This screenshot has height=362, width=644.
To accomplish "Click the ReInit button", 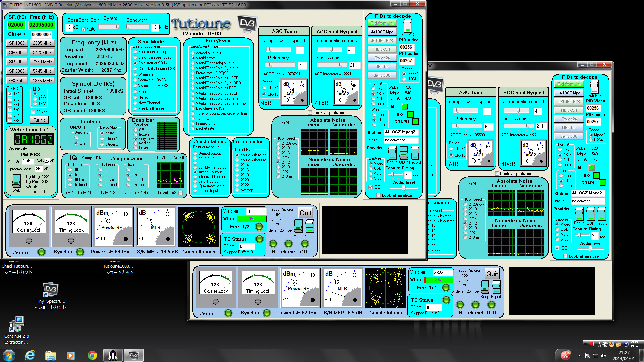I will pyautogui.click(x=39, y=120).
